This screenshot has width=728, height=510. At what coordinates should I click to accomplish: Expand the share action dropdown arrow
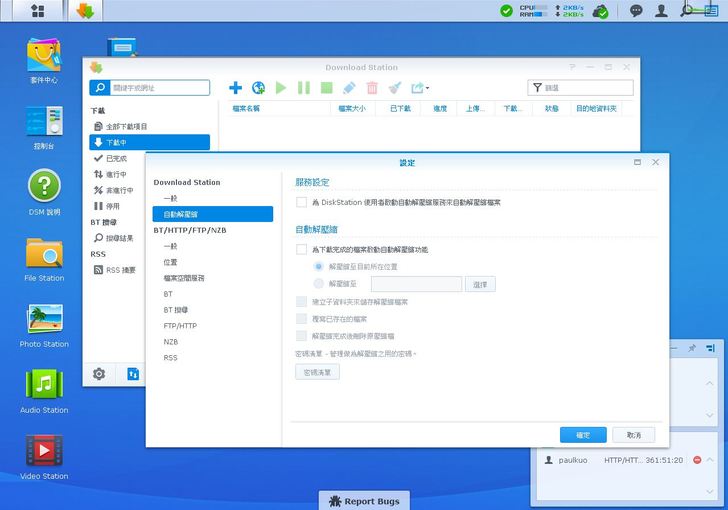[428, 88]
